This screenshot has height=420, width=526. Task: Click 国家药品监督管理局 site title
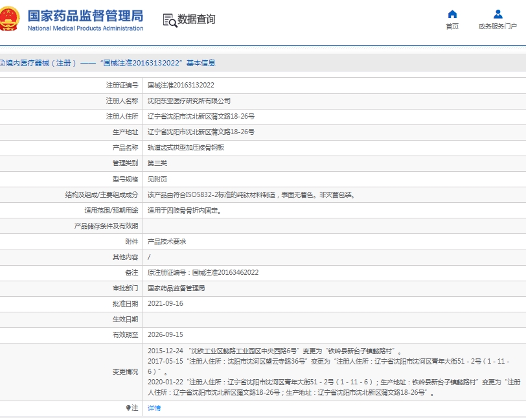coord(86,16)
